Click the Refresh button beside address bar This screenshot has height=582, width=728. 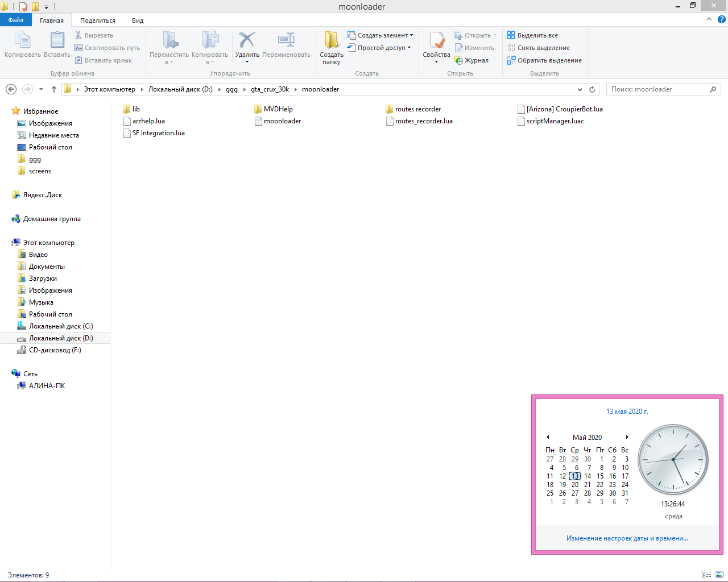click(x=592, y=89)
